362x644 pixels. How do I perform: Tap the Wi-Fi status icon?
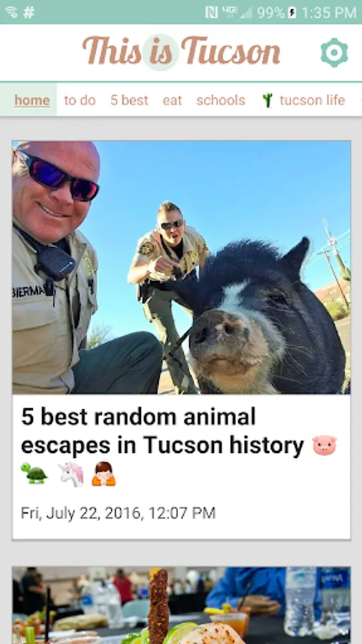[11, 12]
